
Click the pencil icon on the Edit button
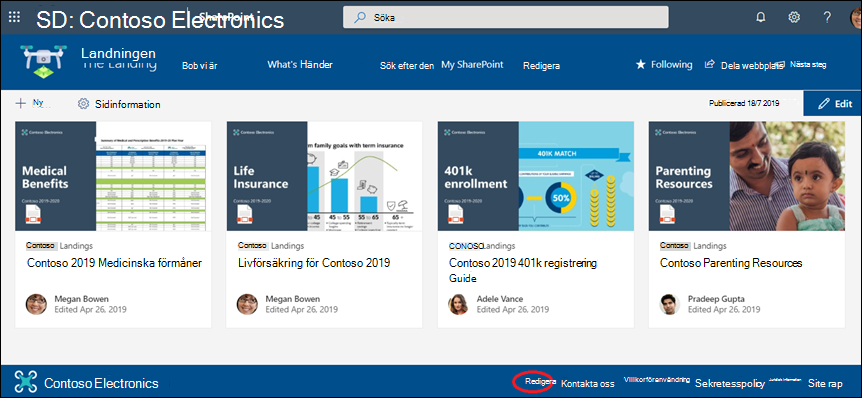[824, 103]
